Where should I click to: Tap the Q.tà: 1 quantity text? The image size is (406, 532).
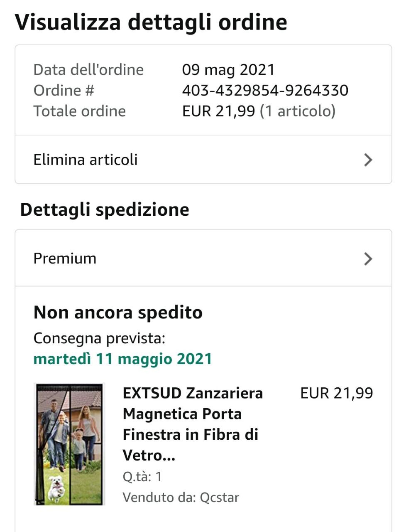point(142,476)
